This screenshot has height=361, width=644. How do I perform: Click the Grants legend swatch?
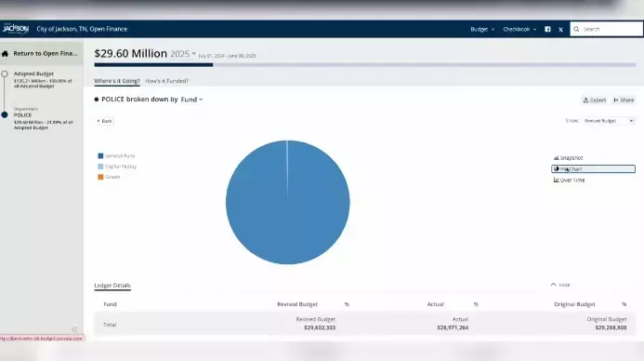(x=100, y=177)
